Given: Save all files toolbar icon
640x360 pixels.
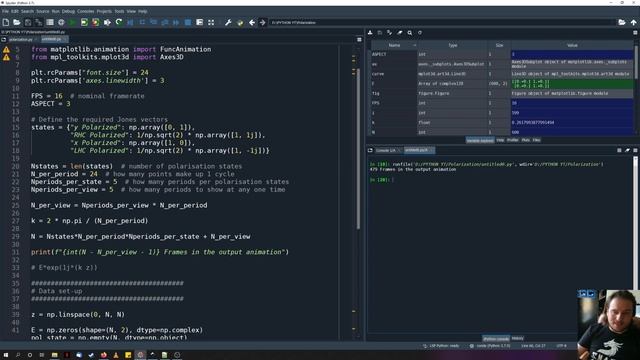Looking at the screenshot, I should [39, 22].
